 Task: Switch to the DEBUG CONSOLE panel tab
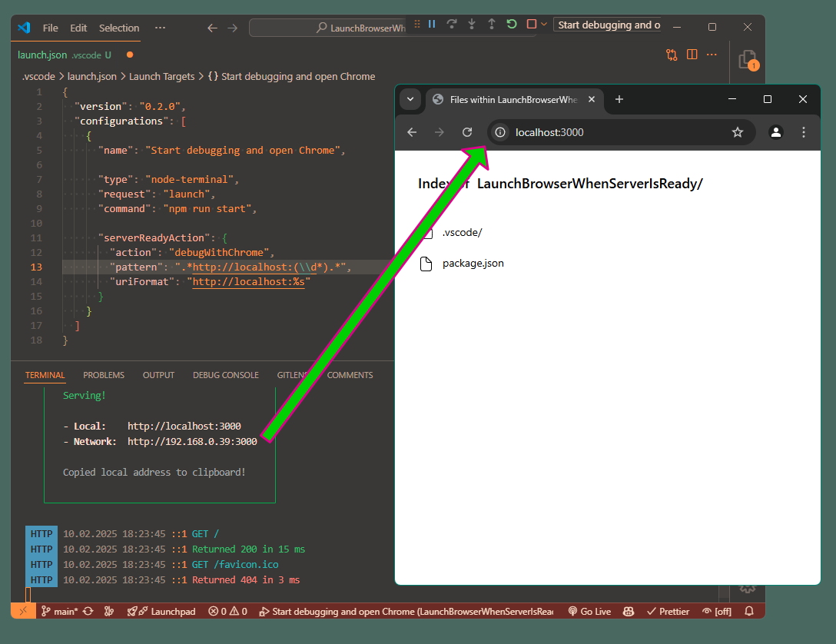[x=226, y=375]
